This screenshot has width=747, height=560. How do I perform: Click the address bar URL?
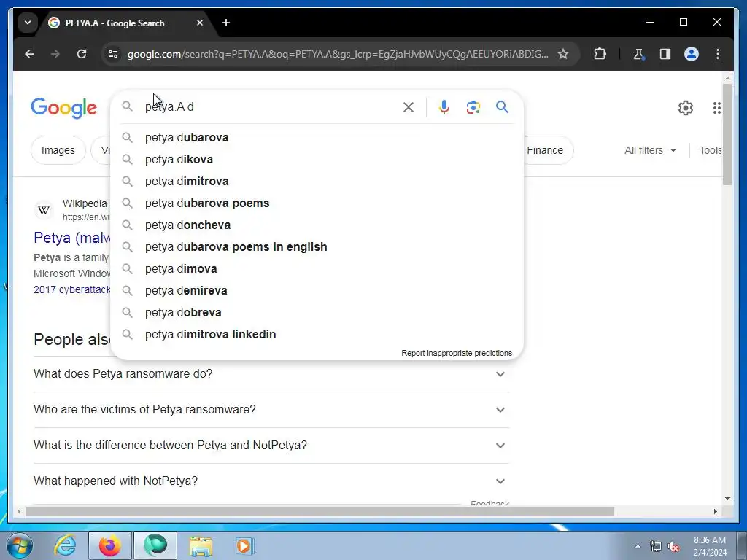click(x=337, y=54)
